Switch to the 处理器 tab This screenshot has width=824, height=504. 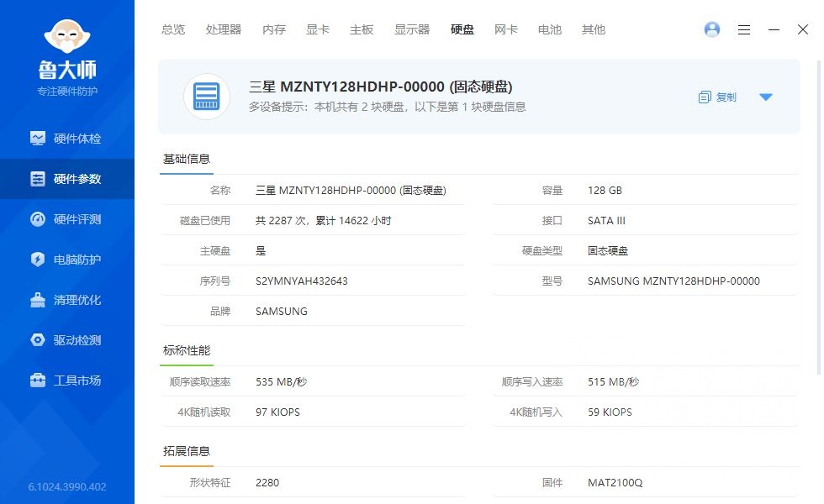click(x=224, y=29)
